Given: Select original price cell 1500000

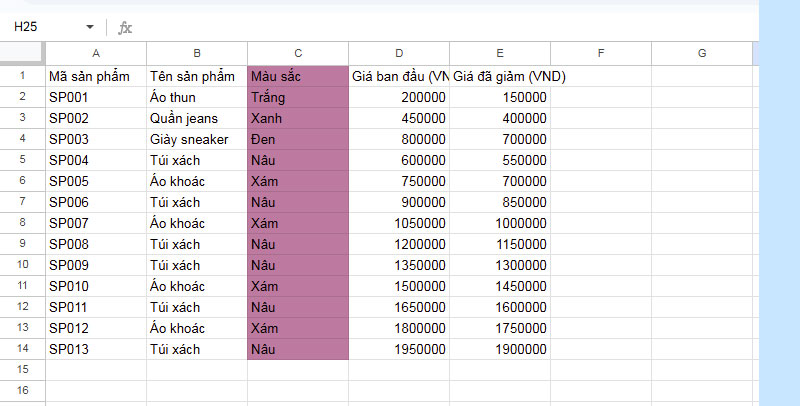Looking at the screenshot, I should pos(399,286).
